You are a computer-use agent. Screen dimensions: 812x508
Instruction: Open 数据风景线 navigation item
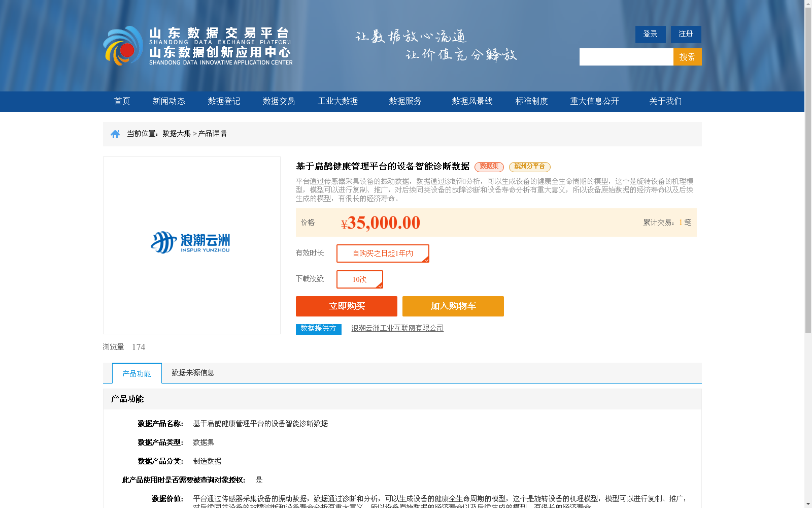tap(472, 101)
